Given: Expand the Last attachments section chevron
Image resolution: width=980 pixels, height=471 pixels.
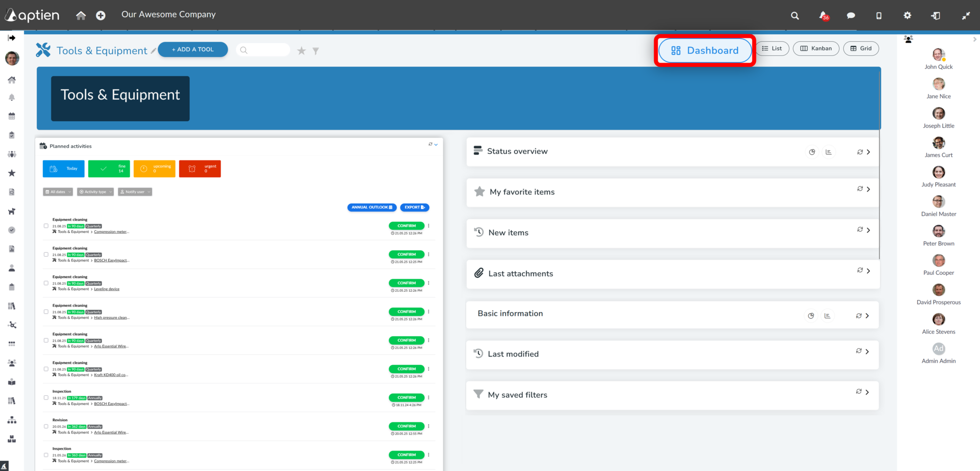Looking at the screenshot, I should 868,271.
